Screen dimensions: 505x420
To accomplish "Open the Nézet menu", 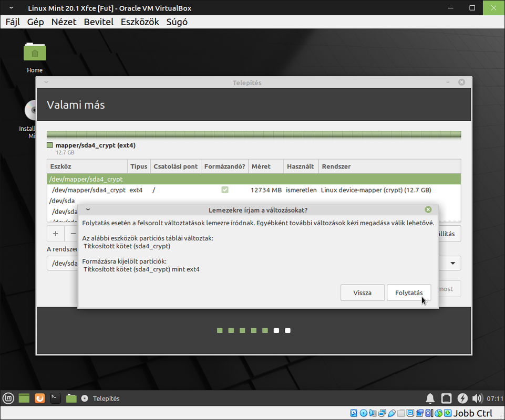I will click(64, 22).
